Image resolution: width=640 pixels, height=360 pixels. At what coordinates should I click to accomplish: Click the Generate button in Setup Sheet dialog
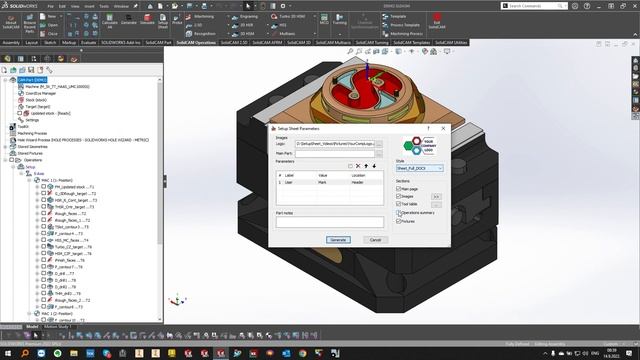[x=338, y=240]
